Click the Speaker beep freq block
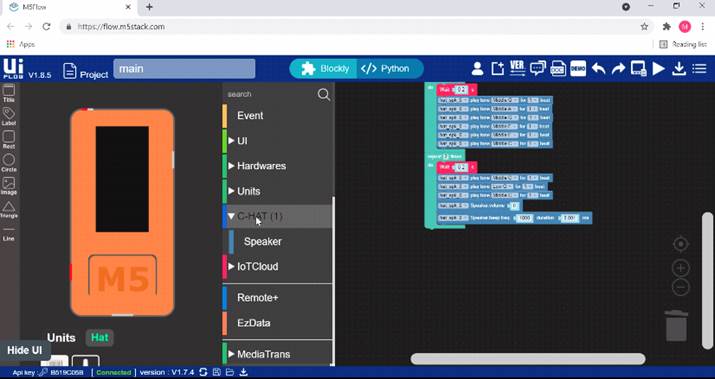The width and height of the screenshot is (715, 379). point(514,218)
